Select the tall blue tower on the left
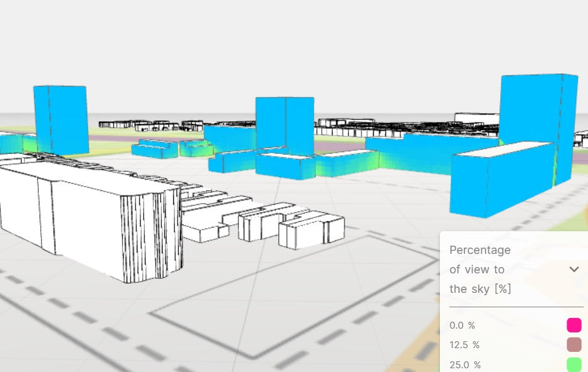This screenshot has width=588, height=372. (60, 119)
